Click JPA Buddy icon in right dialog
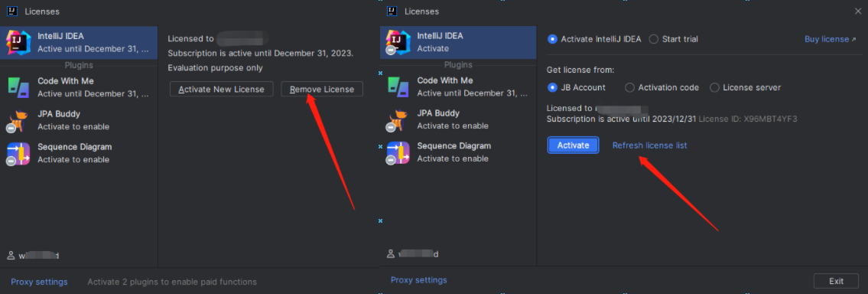The width and height of the screenshot is (868, 294). pyautogui.click(x=398, y=120)
